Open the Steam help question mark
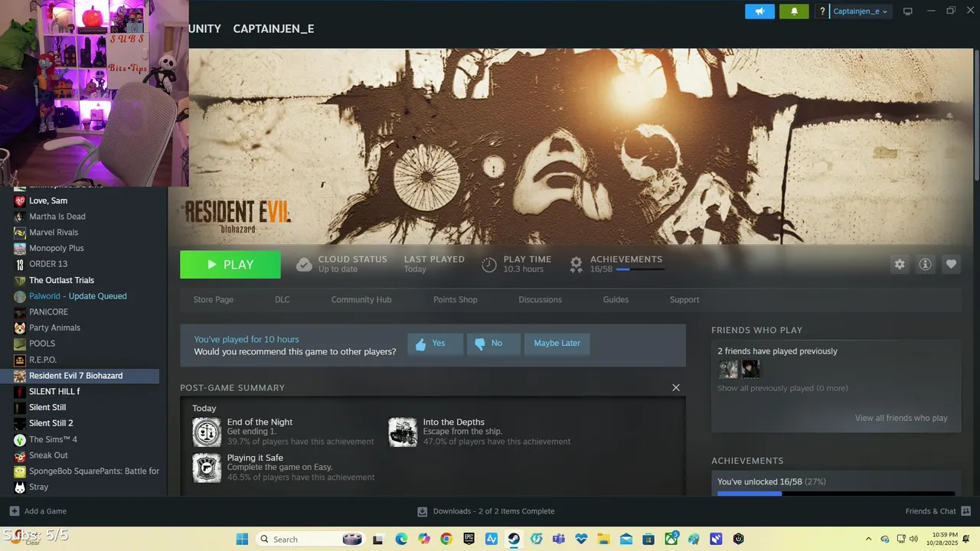Viewport: 980px width, 551px height. click(x=822, y=11)
